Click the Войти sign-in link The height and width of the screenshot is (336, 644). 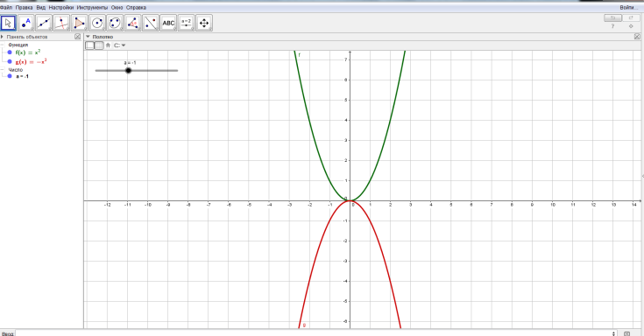pyautogui.click(x=628, y=7)
